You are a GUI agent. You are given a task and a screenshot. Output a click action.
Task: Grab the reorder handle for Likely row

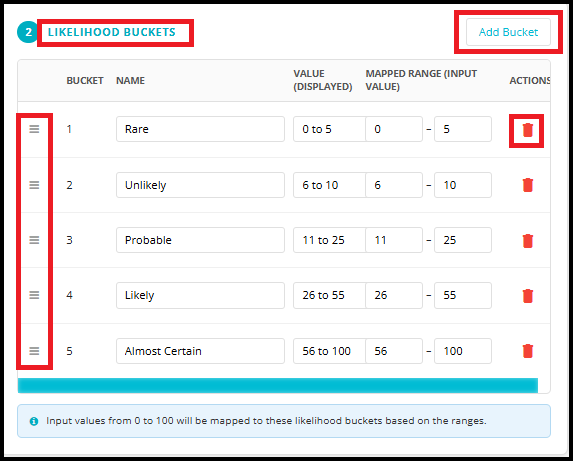tap(34, 295)
